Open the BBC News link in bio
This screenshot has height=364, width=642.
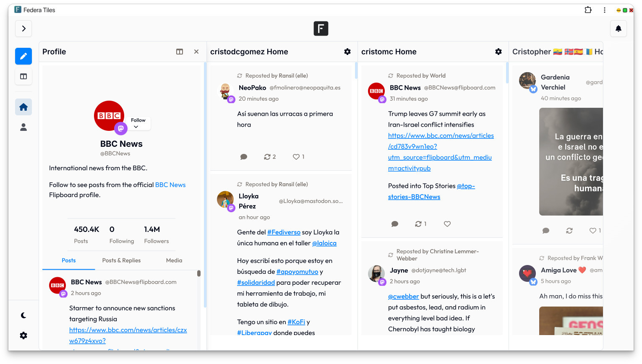pos(170,185)
